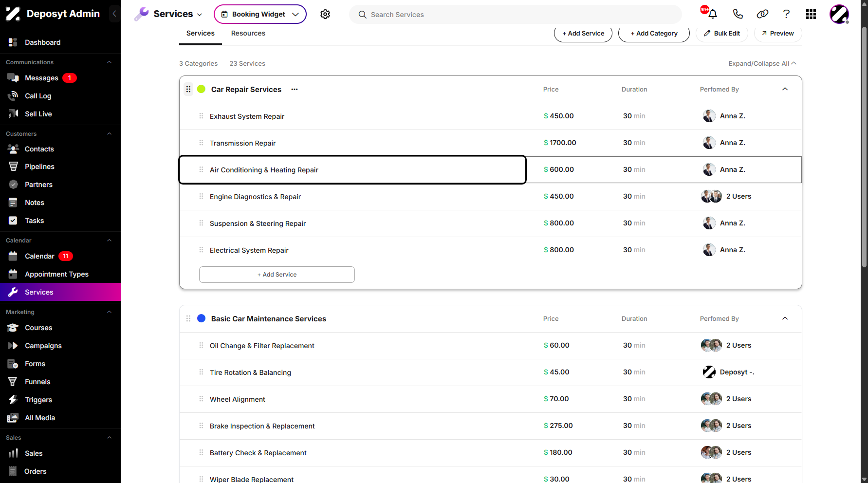Screen dimensions: 868x483
Task: Click + Add Service under Car Repair Services
Action: 277,275
